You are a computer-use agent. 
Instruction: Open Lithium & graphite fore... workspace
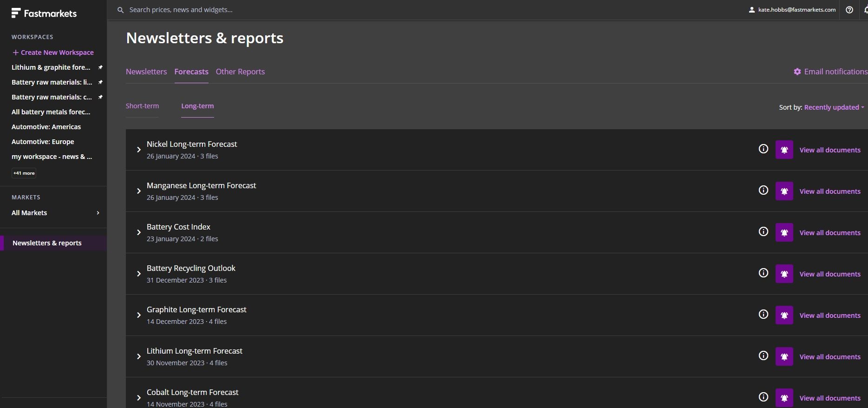pyautogui.click(x=51, y=67)
